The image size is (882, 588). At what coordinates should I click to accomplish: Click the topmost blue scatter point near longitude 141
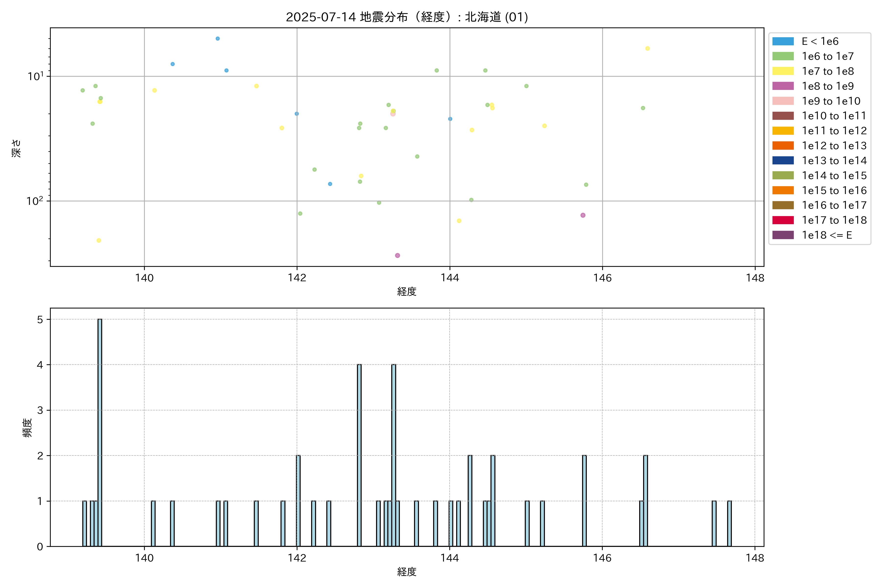click(x=218, y=39)
